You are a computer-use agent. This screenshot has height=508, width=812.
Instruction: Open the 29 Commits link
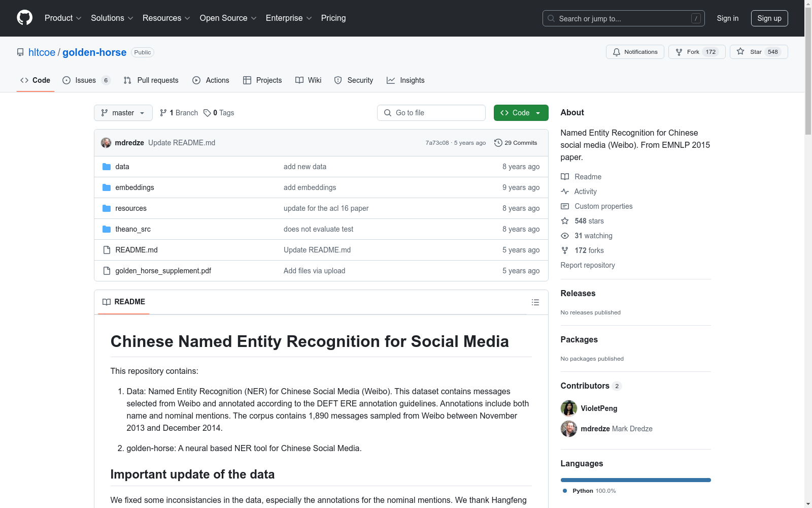click(516, 143)
